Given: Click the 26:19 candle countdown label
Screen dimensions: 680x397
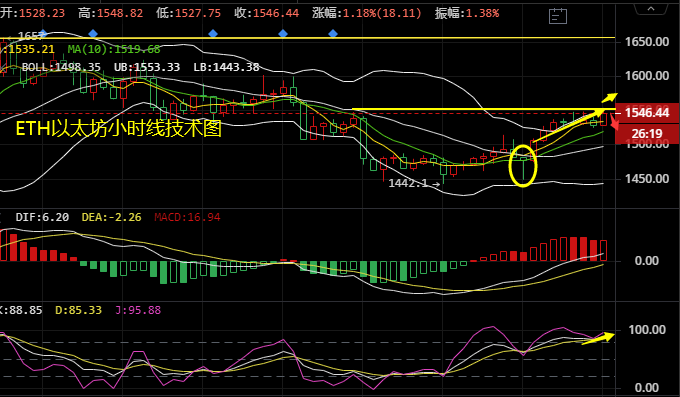Looking at the screenshot, I should 647,134.
